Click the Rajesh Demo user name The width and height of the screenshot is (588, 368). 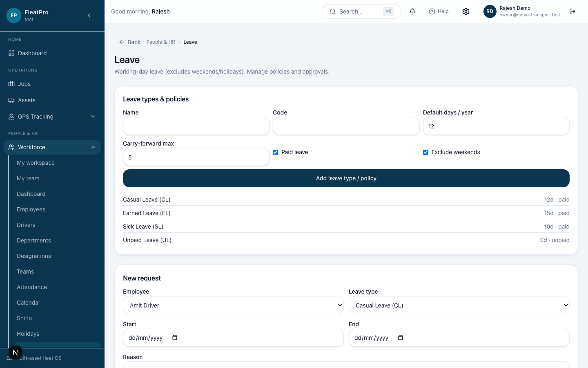pos(515,8)
